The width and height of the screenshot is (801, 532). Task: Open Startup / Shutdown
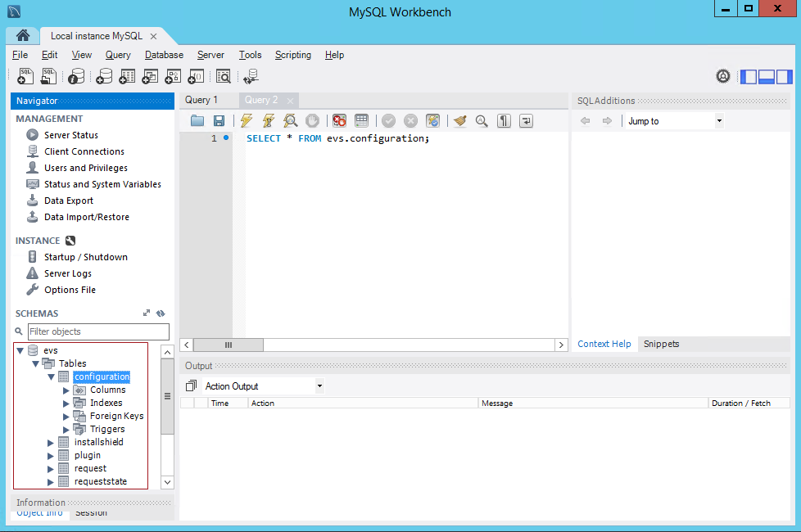pos(86,257)
